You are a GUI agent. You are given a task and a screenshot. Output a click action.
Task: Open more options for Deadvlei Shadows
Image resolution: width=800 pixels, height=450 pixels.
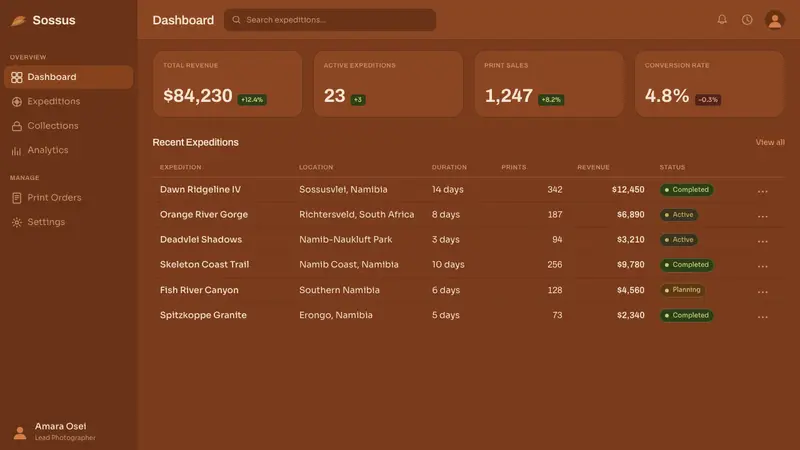pyautogui.click(x=762, y=241)
